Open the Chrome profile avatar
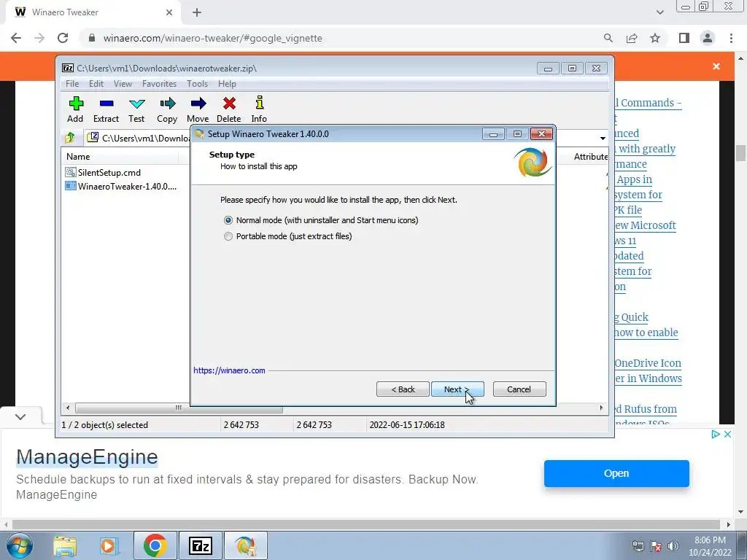Viewport: 747px width, 560px height. [x=708, y=38]
